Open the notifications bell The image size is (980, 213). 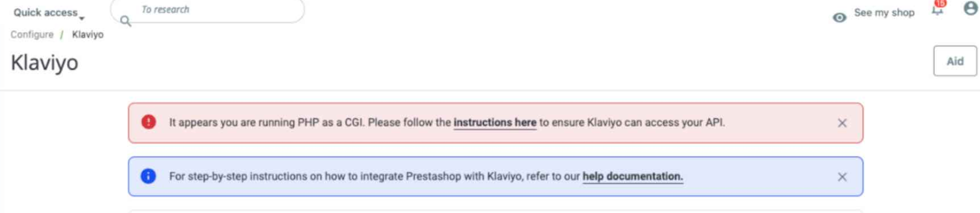[937, 11]
